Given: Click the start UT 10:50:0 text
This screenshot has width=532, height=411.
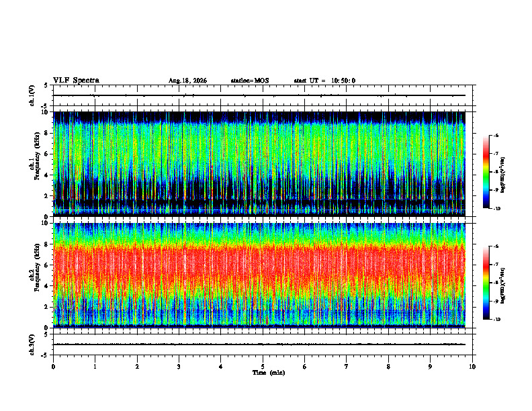Looking at the screenshot, I should [324, 81].
